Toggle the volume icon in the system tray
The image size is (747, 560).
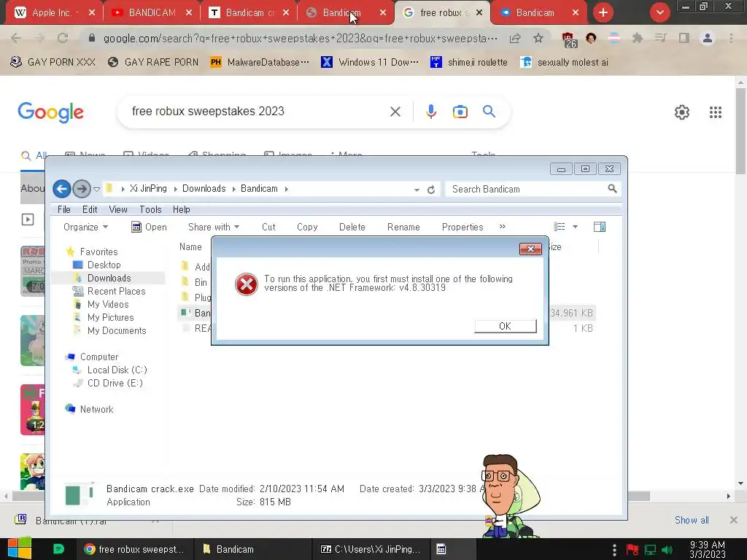[x=667, y=550]
